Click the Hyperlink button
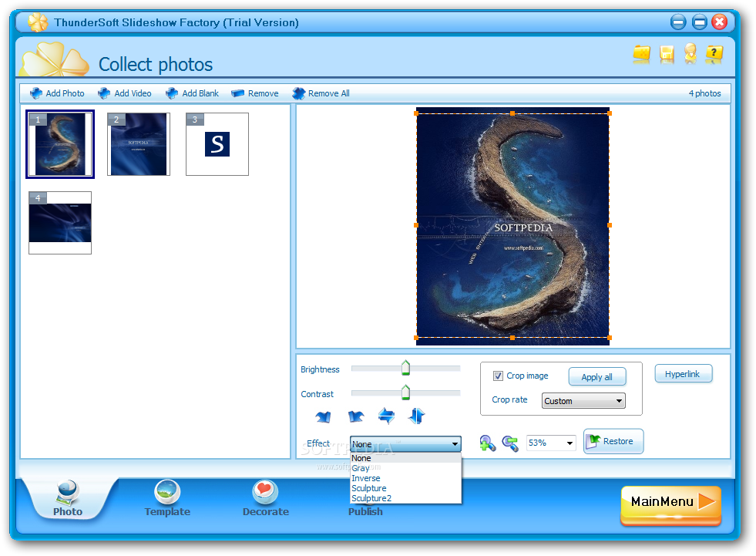The height and width of the screenshot is (556, 756). pos(684,374)
